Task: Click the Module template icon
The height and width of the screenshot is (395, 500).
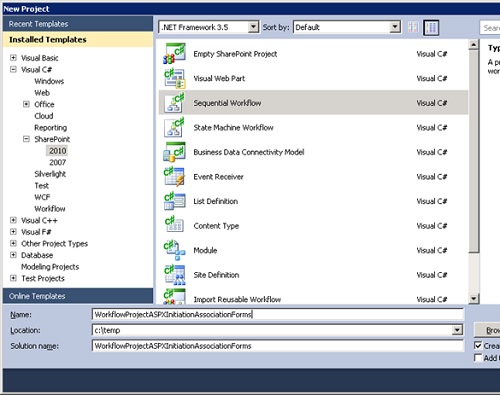Action: coord(174,250)
